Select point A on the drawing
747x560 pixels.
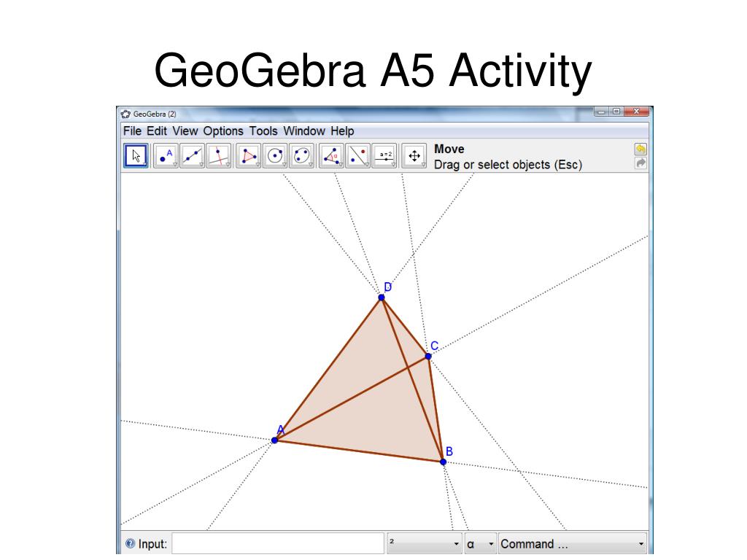274,440
